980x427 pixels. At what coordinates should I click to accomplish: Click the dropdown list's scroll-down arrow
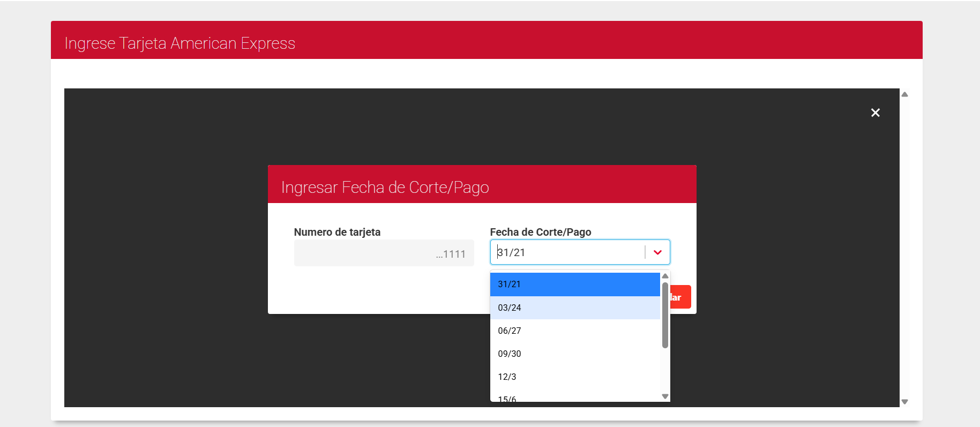665,396
